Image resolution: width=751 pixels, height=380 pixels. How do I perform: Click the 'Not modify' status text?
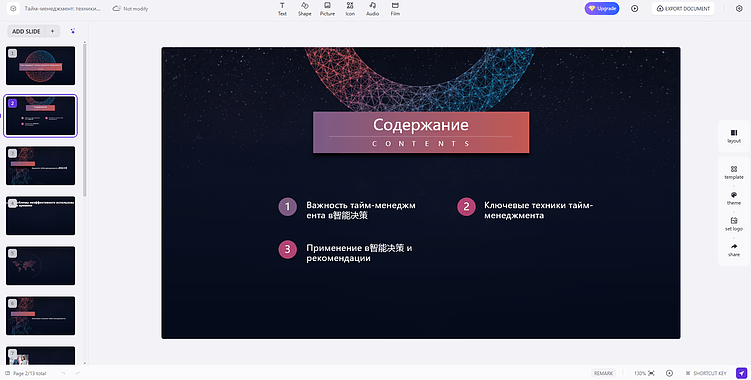[x=136, y=9]
